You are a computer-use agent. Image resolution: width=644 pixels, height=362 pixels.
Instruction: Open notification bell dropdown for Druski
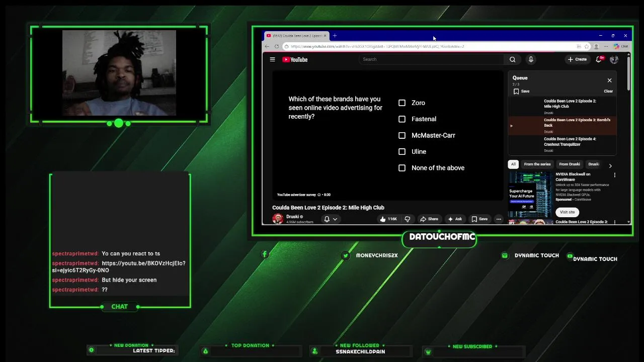[x=331, y=219]
